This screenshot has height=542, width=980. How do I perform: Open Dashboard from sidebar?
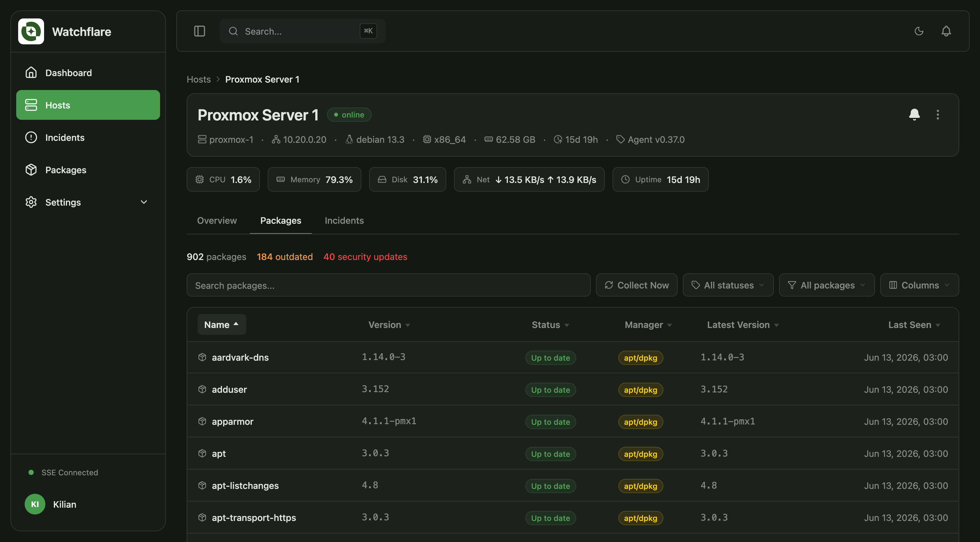pyautogui.click(x=88, y=73)
